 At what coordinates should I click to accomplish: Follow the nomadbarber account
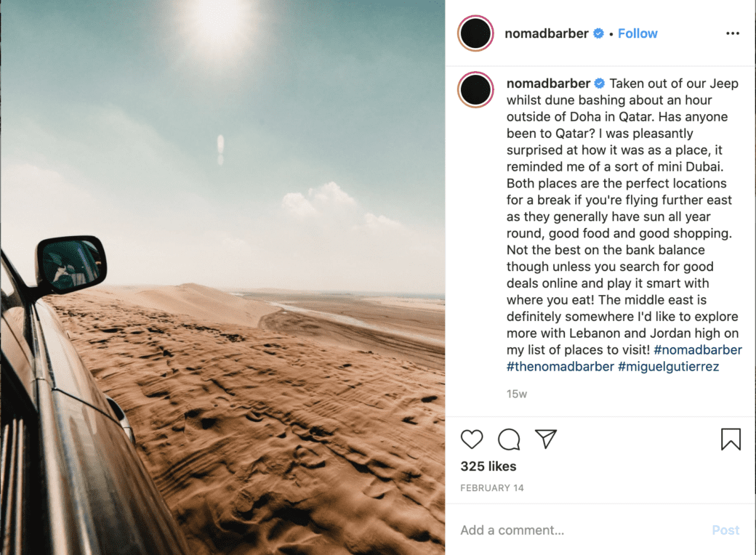(638, 33)
